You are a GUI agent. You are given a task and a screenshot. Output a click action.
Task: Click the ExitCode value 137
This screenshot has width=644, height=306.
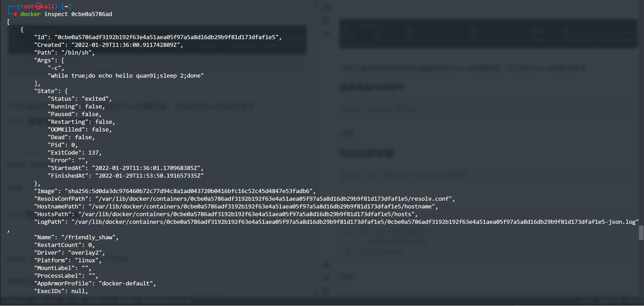coord(93,153)
